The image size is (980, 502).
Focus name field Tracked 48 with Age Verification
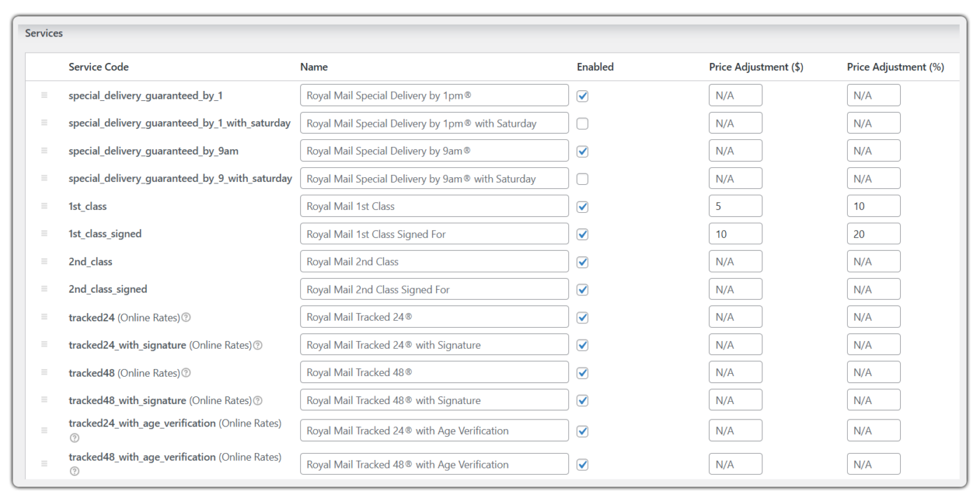(x=435, y=464)
